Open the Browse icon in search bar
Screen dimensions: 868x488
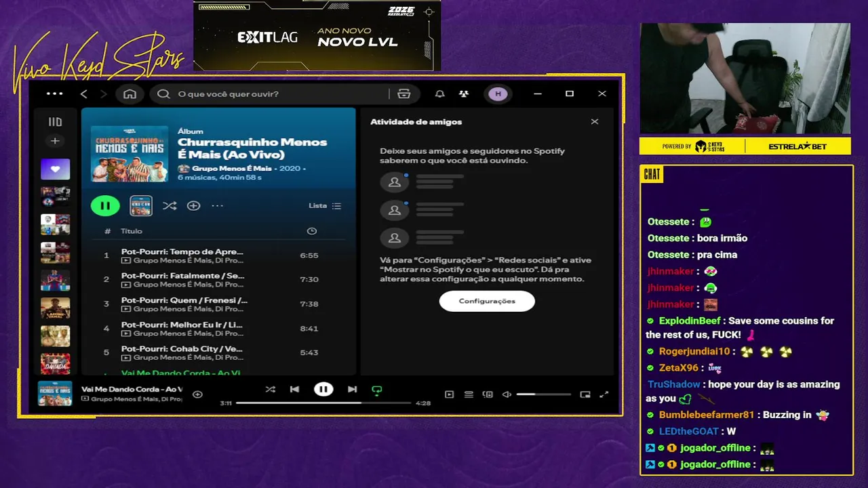pos(404,94)
